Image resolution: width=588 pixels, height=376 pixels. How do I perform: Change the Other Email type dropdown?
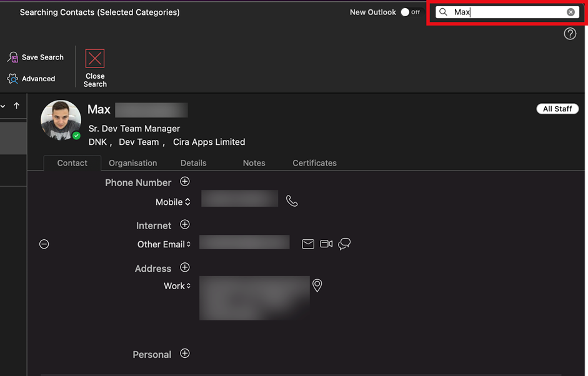point(164,244)
